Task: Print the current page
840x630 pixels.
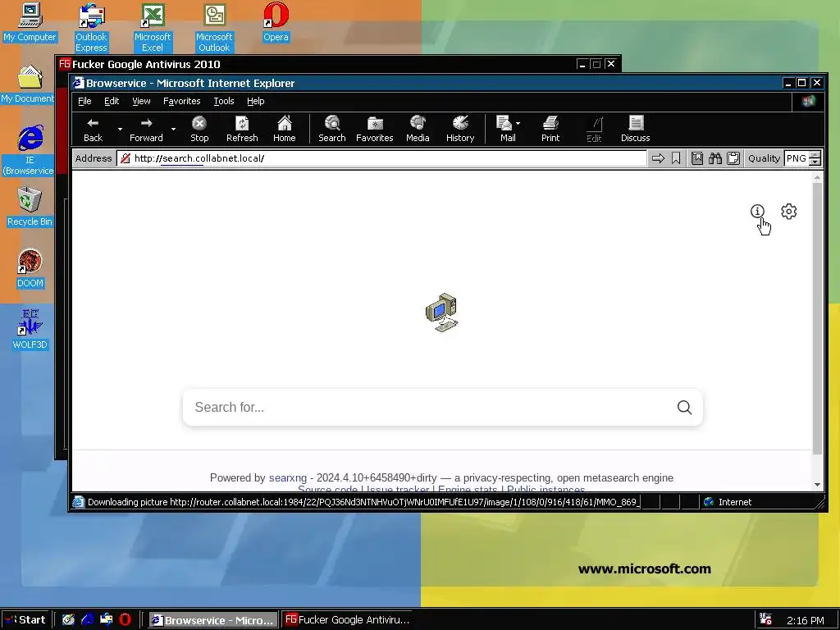Action: (x=550, y=129)
